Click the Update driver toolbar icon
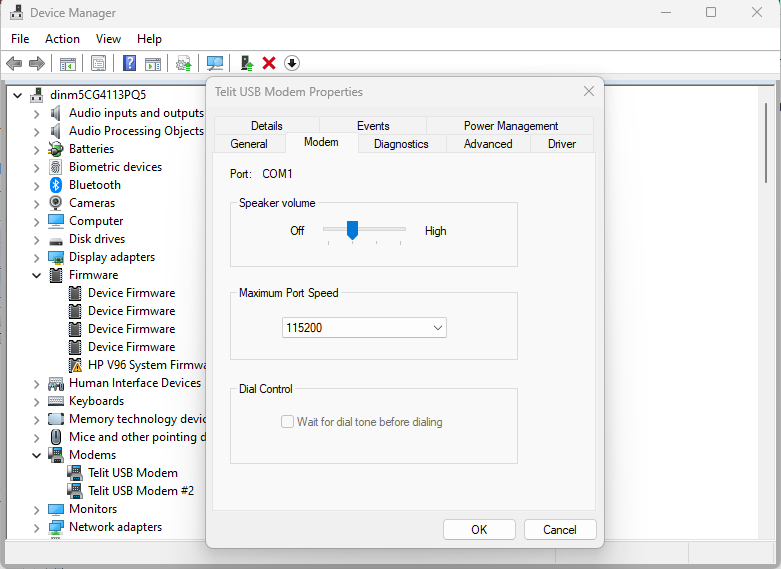 coord(184,63)
